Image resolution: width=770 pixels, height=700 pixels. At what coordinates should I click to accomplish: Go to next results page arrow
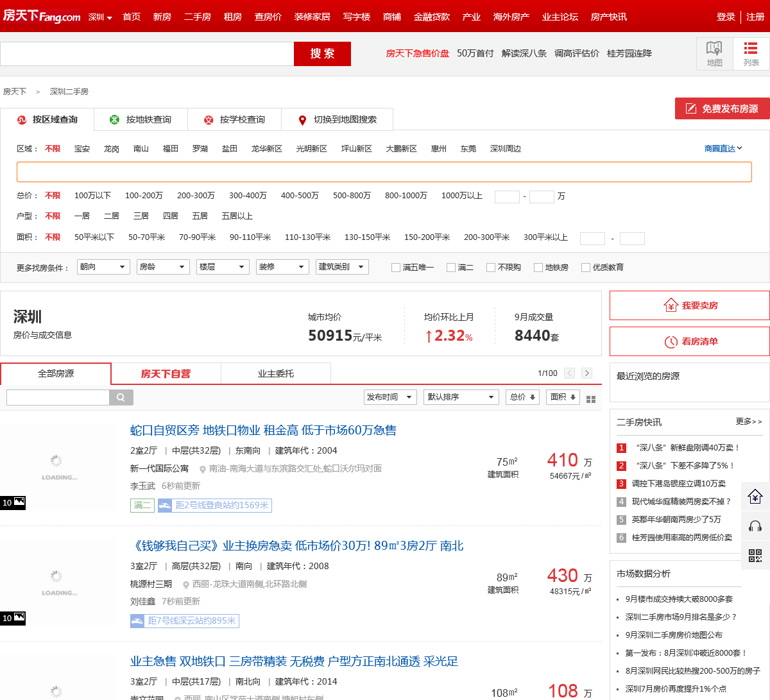point(586,373)
